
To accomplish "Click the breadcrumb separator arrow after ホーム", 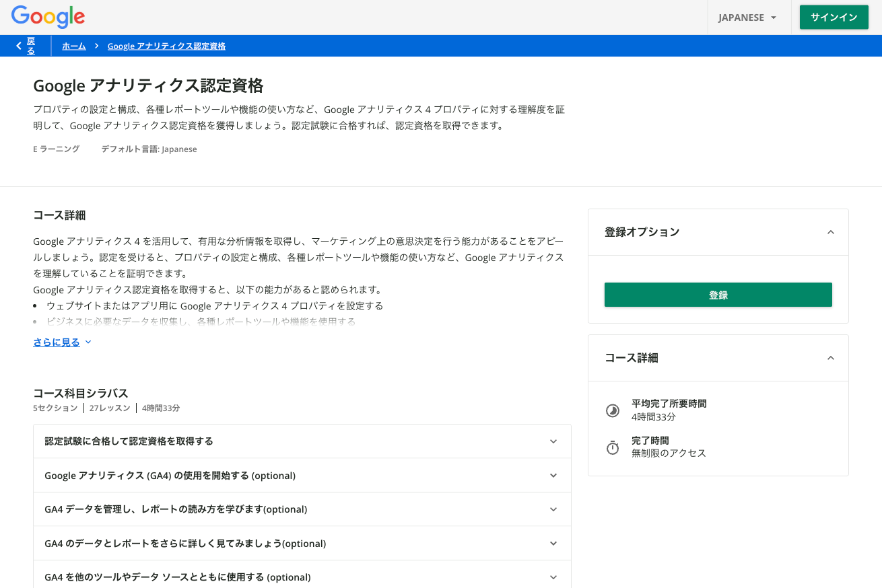I will pos(97,46).
